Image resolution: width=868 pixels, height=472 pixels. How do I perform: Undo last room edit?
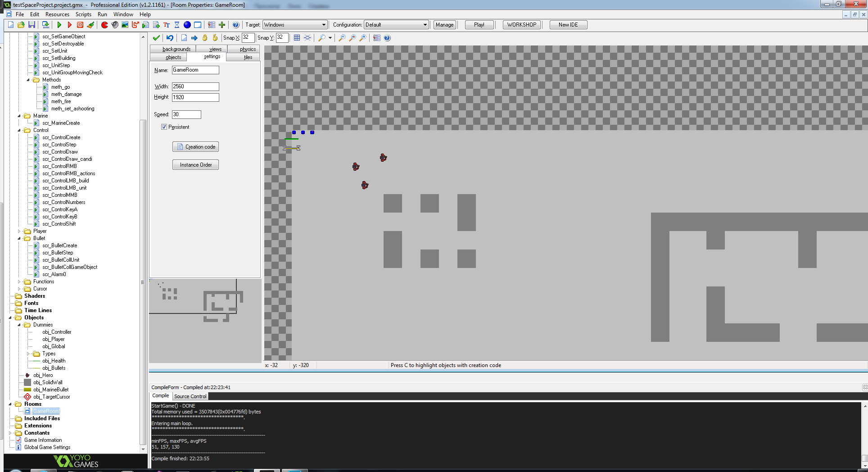[170, 38]
